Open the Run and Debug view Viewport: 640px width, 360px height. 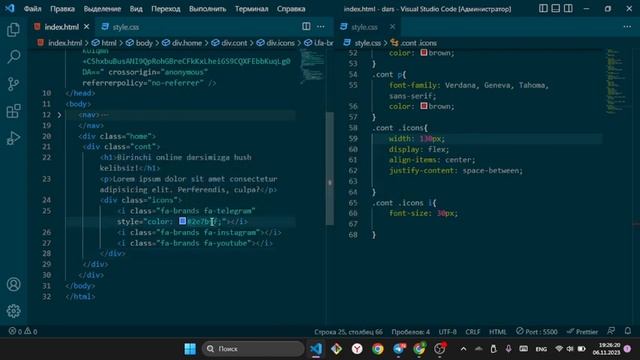[13, 138]
